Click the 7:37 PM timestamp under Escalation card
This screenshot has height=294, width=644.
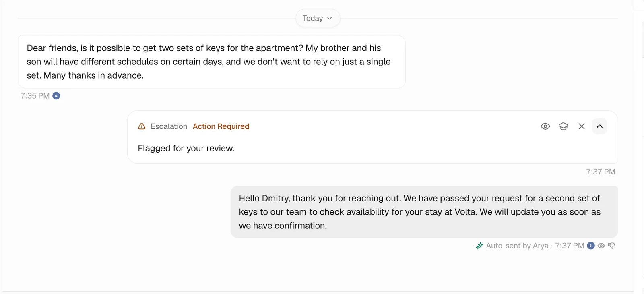coord(601,172)
